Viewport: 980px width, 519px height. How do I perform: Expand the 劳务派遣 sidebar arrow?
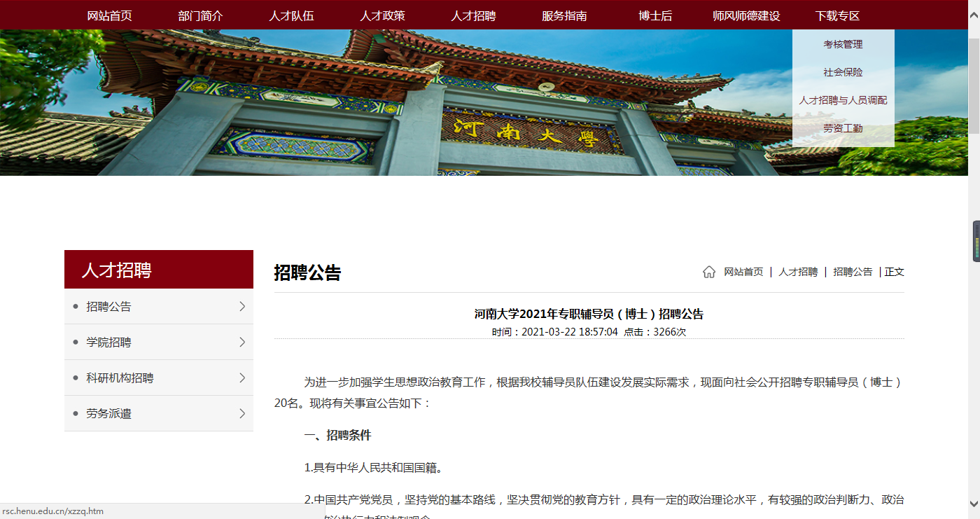(x=241, y=413)
